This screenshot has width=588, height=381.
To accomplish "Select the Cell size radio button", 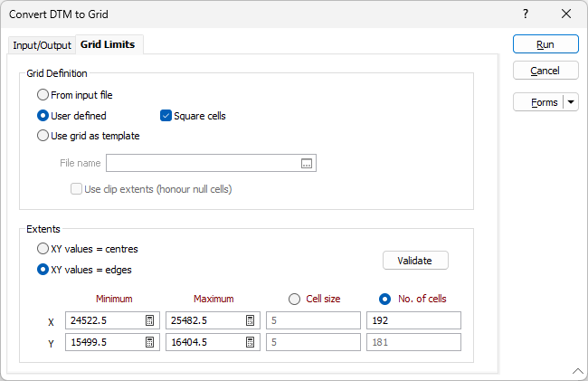I will [x=294, y=299].
